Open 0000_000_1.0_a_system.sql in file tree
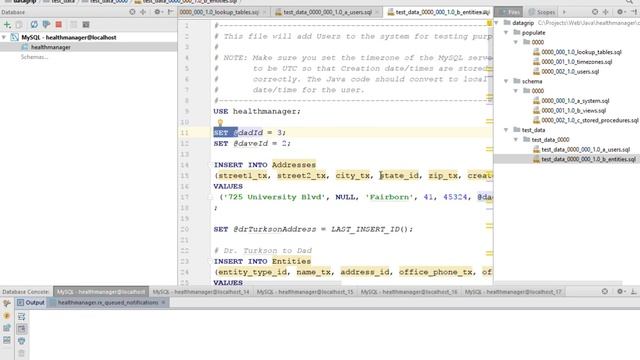Image resolution: width=640 pixels, height=360 pixels. (x=575, y=101)
